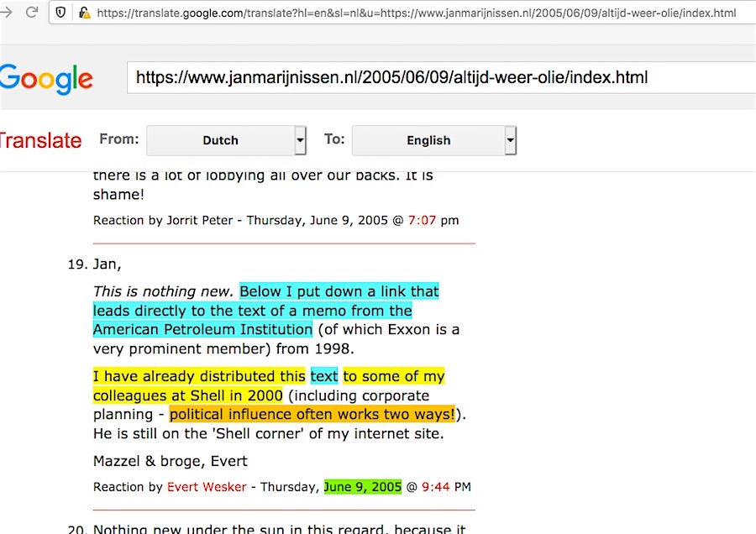Viewport: 756px width, 534px height.
Task: Click the yellow highlighted colleagues at Shell text
Action: pyautogui.click(x=188, y=395)
